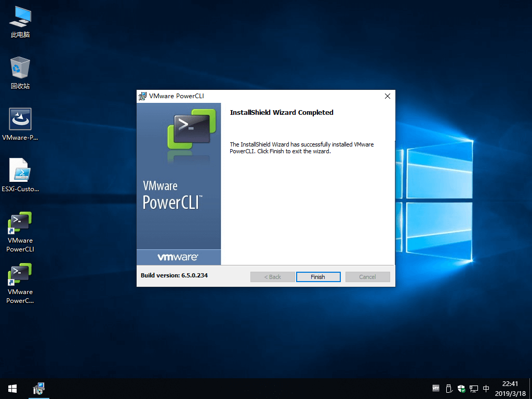532x399 pixels.
Task: Open the Windows Start menu
Action: click(12, 389)
